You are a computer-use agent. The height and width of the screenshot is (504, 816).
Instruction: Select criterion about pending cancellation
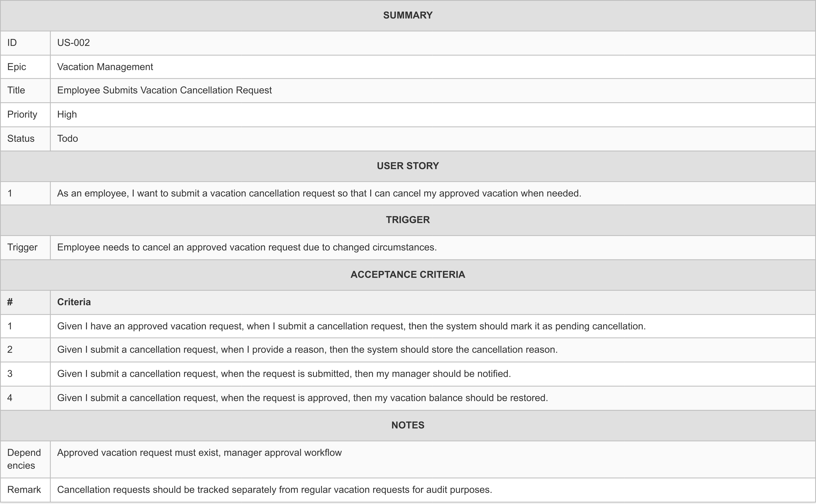coord(351,326)
